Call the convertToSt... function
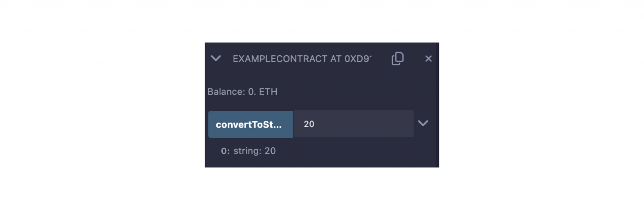The width and height of the screenshot is (644, 210). point(250,124)
